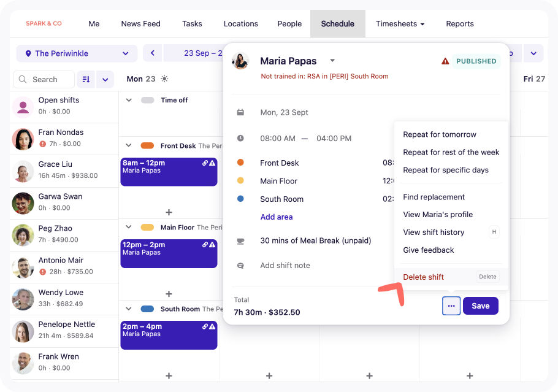Screen dimensions: 558x392
Task: Open the sort options chevron dropdown
Action: click(105, 79)
